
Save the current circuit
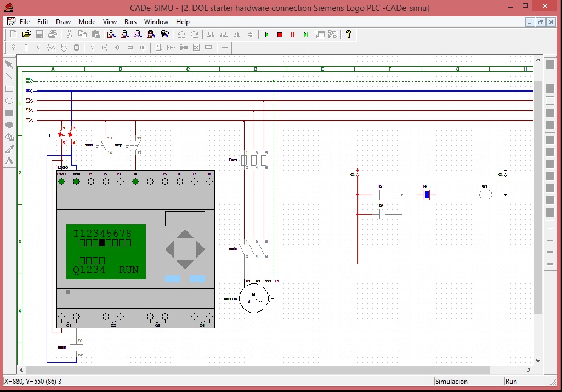point(38,34)
